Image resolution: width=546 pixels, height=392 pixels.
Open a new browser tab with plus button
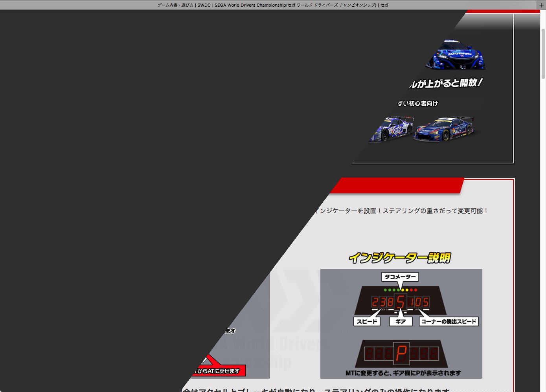click(x=541, y=5)
